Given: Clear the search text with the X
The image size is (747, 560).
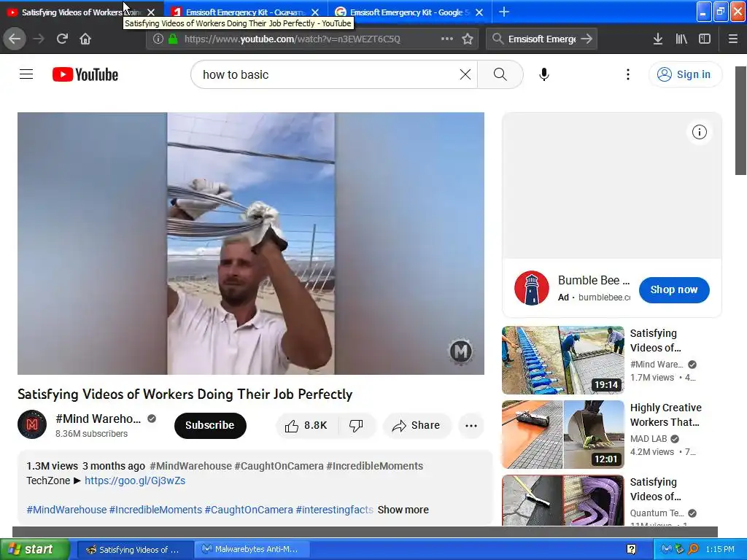Looking at the screenshot, I should [x=465, y=74].
